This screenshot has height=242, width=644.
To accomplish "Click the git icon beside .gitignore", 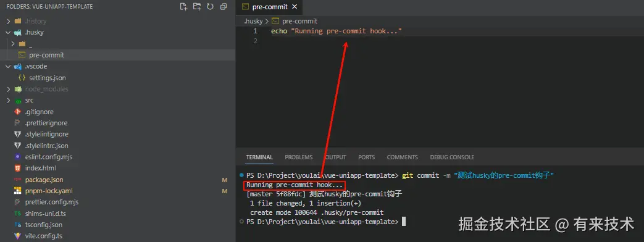I will (x=17, y=112).
